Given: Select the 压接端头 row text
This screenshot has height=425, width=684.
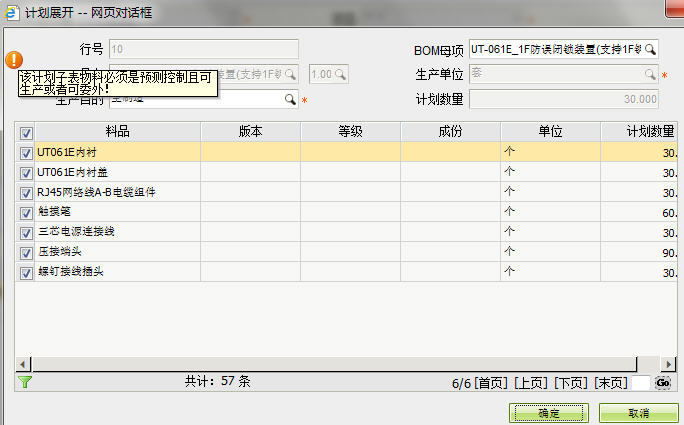Looking at the screenshot, I should (x=60, y=251).
